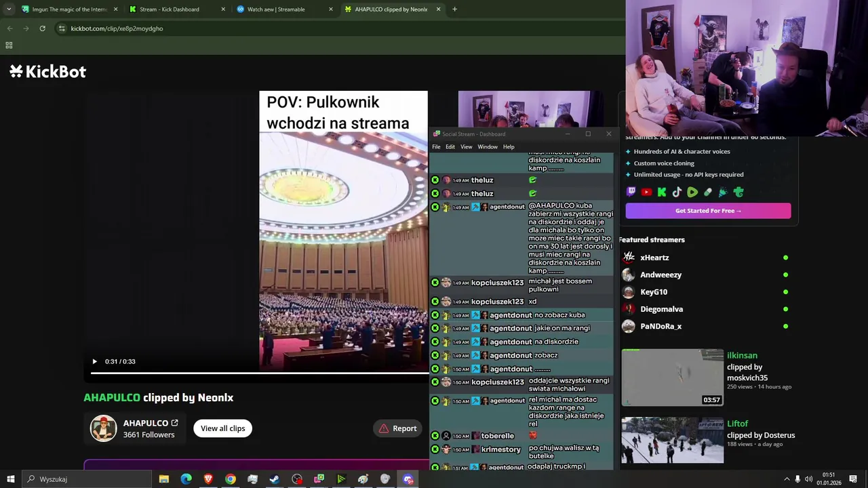Viewport: 868px width, 488px height.
Task: Click the View all clips button
Action: [x=222, y=428]
